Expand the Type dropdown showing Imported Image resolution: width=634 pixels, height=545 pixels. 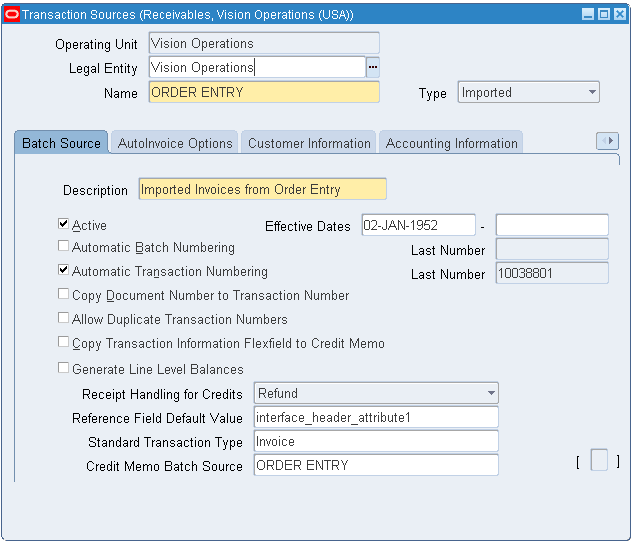point(592,93)
